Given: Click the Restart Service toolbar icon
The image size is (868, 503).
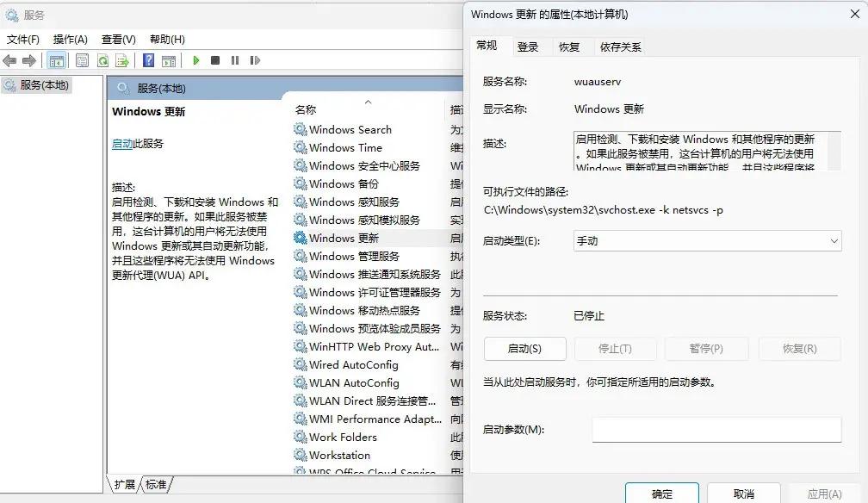Looking at the screenshot, I should click(255, 60).
